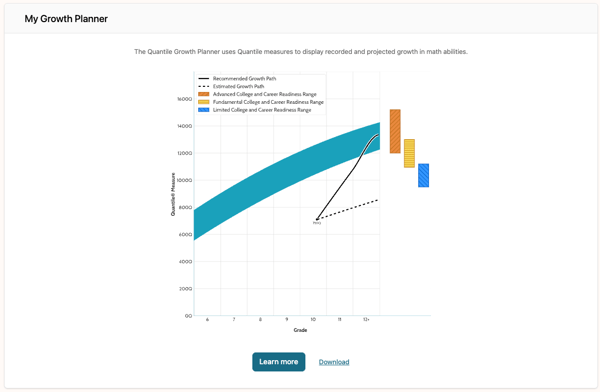Viewport: 600px width, 392px height.
Task: Click the blue legend swatch for Limited range
Action: point(204,110)
